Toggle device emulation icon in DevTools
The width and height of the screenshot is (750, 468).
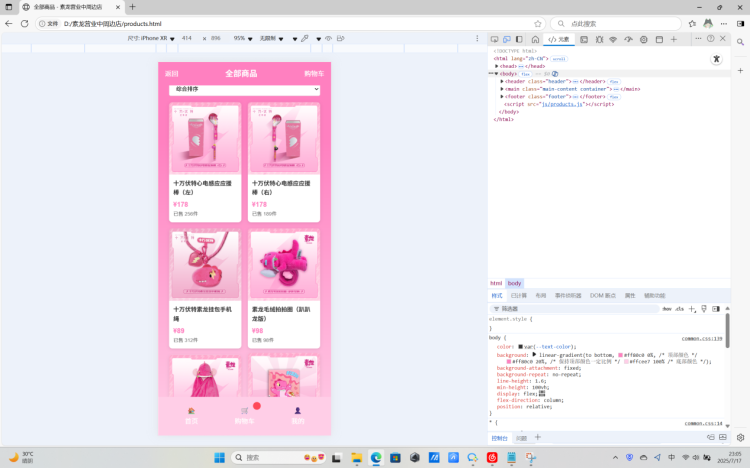click(x=507, y=39)
